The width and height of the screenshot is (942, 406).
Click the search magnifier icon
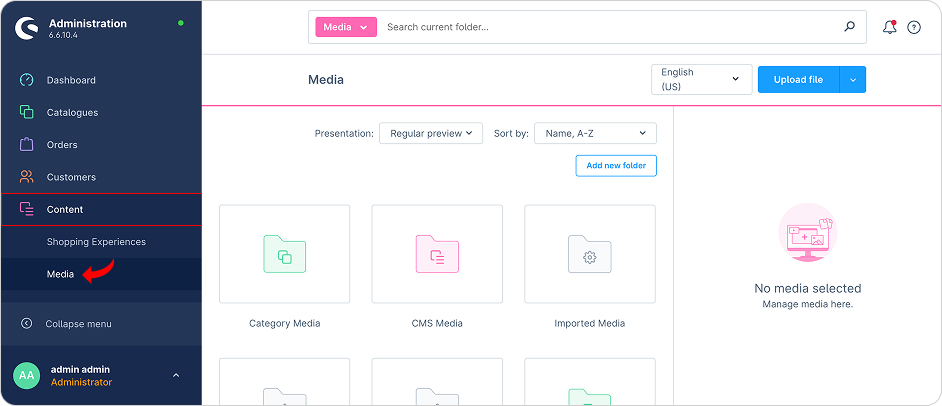pyautogui.click(x=850, y=27)
